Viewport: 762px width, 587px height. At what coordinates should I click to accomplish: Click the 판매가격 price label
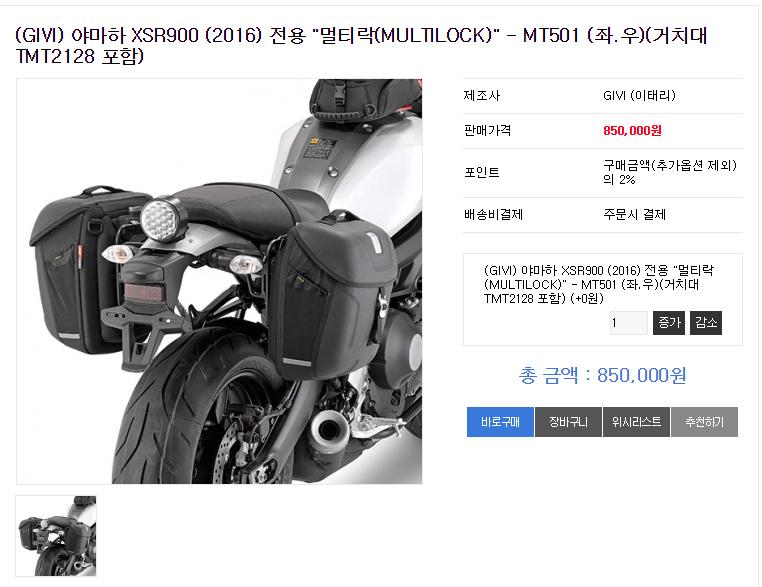click(x=487, y=130)
